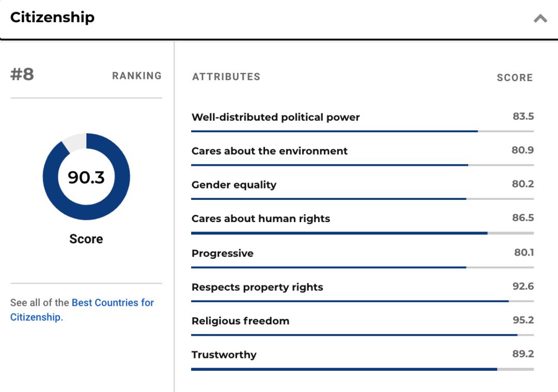Click the ATTRIBUTES column header
This screenshot has width=558, height=392.
(226, 77)
